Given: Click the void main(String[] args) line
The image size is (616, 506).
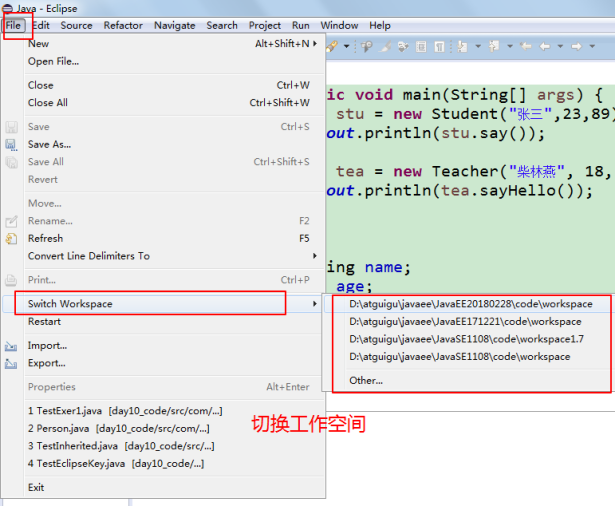Looking at the screenshot, I should point(465,95).
